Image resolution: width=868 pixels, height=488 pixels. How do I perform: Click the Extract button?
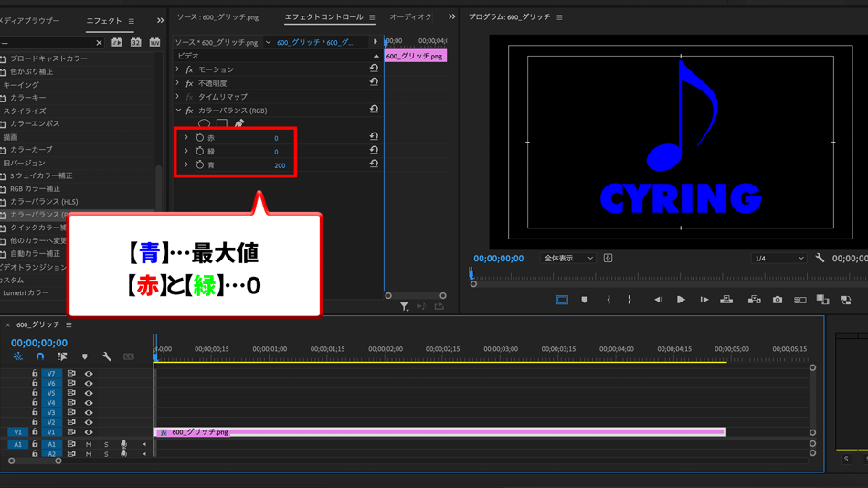[x=754, y=300]
